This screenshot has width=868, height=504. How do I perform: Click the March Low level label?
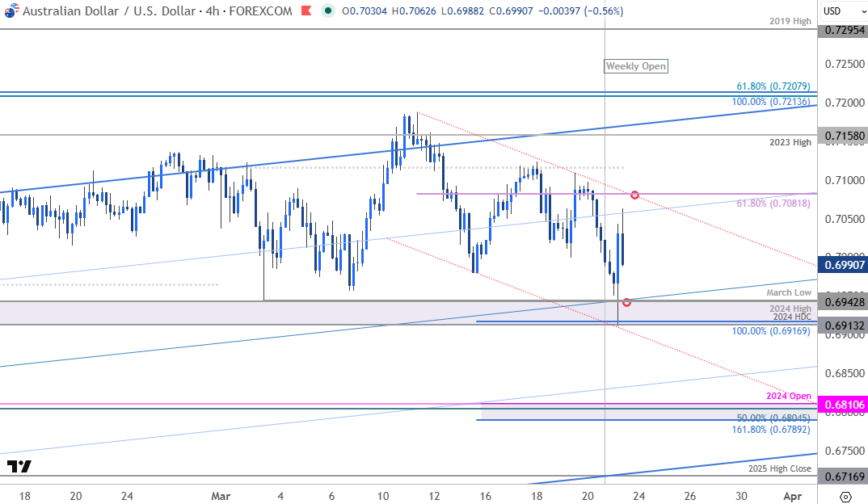[x=789, y=292]
